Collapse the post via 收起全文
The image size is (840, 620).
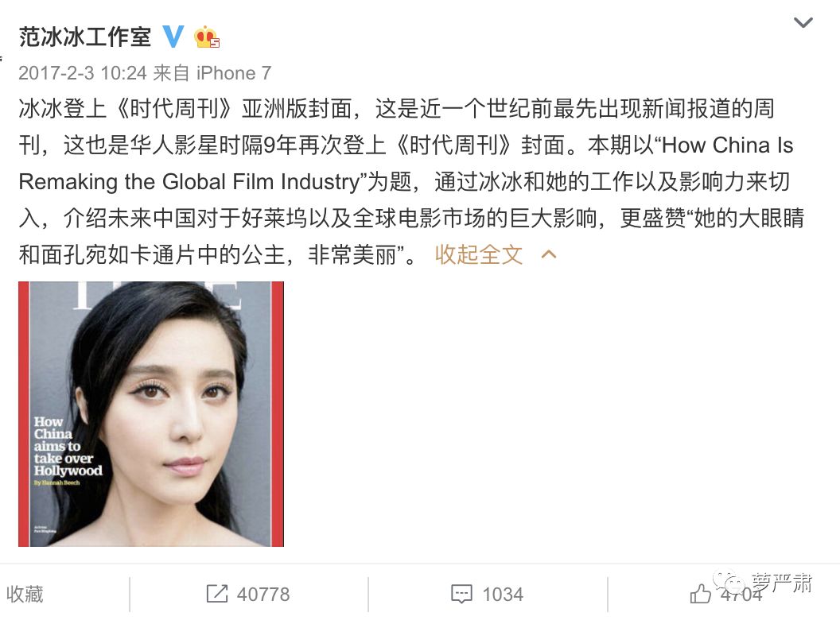pyautogui.click(x=478, y=254)
